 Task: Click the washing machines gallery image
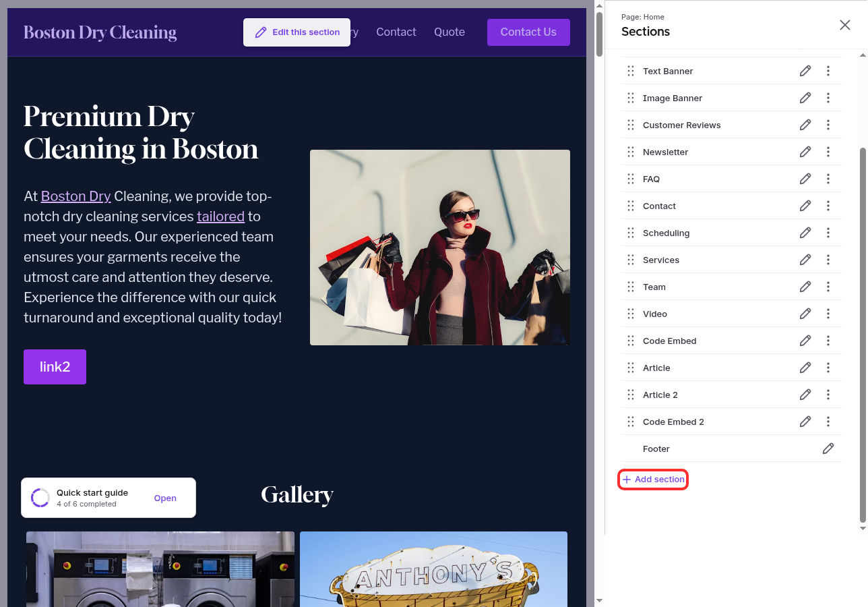click(160, 569)
